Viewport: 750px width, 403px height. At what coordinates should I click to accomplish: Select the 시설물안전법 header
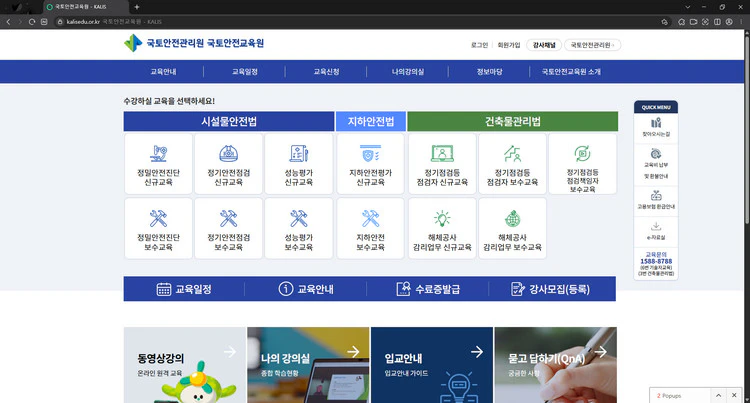click(229, 121)
